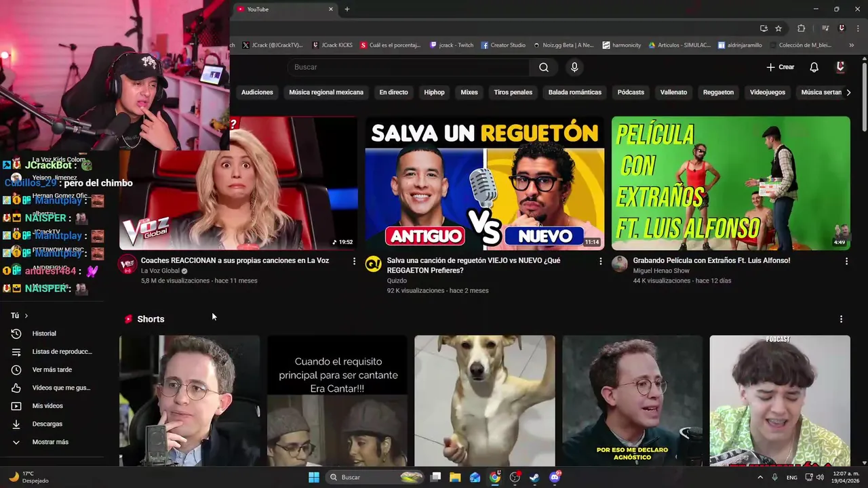Select the Videojuegos chip
Viewport: 868px width, 488px height.
(x=768, y=92)
